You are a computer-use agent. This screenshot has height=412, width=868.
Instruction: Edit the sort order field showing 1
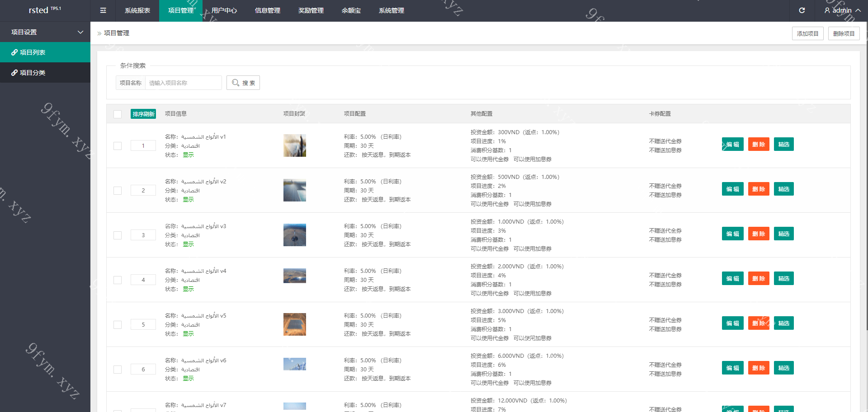143,145
